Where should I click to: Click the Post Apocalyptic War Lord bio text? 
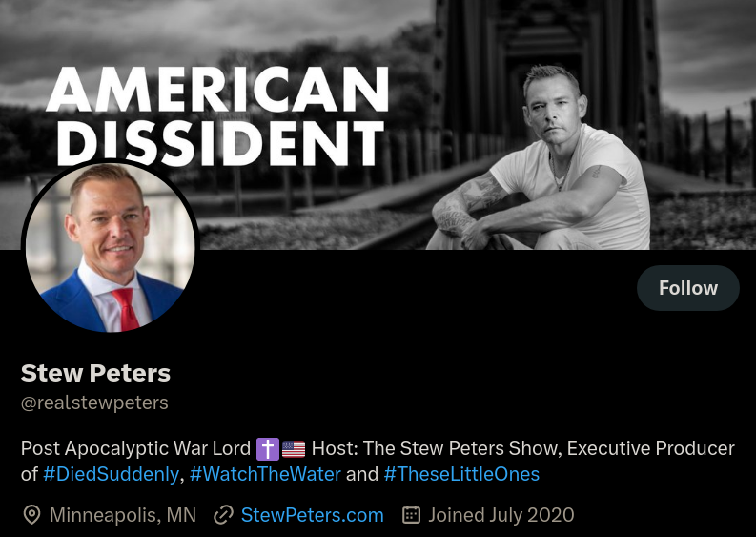tap(135, 448)
